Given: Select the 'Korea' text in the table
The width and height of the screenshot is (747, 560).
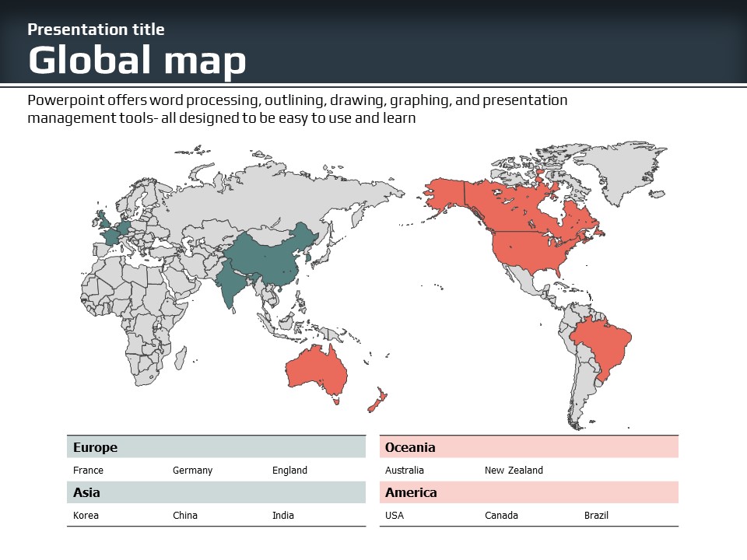Looking at the screenshot, I should pos(86,516).
